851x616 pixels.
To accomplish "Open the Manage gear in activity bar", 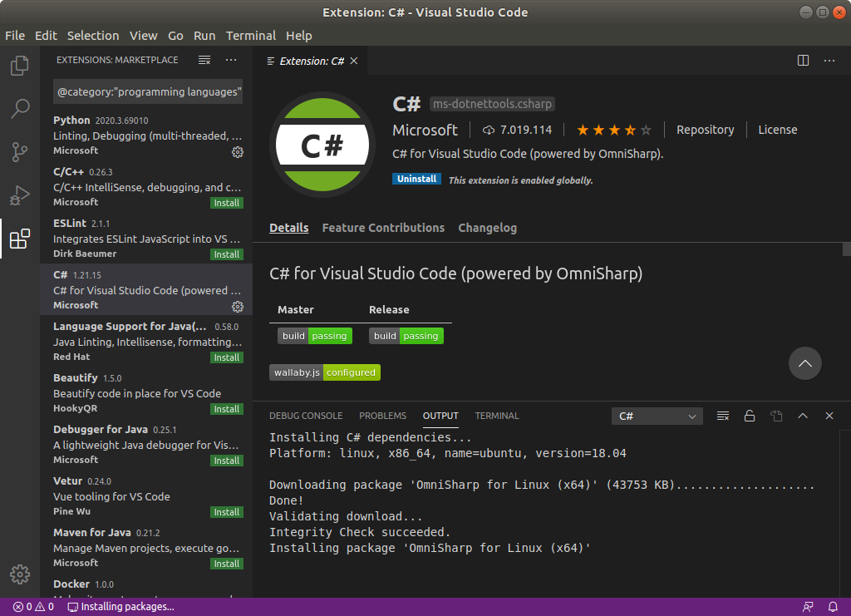I will click(20, 574).
